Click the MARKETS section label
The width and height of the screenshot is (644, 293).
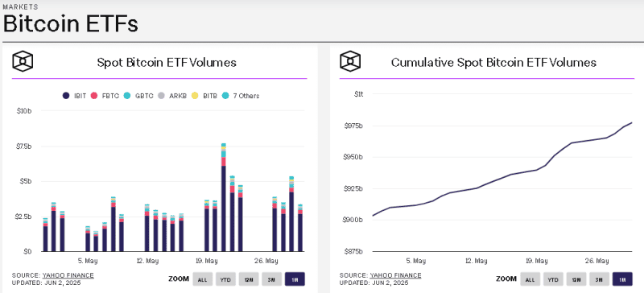(21, 7)
